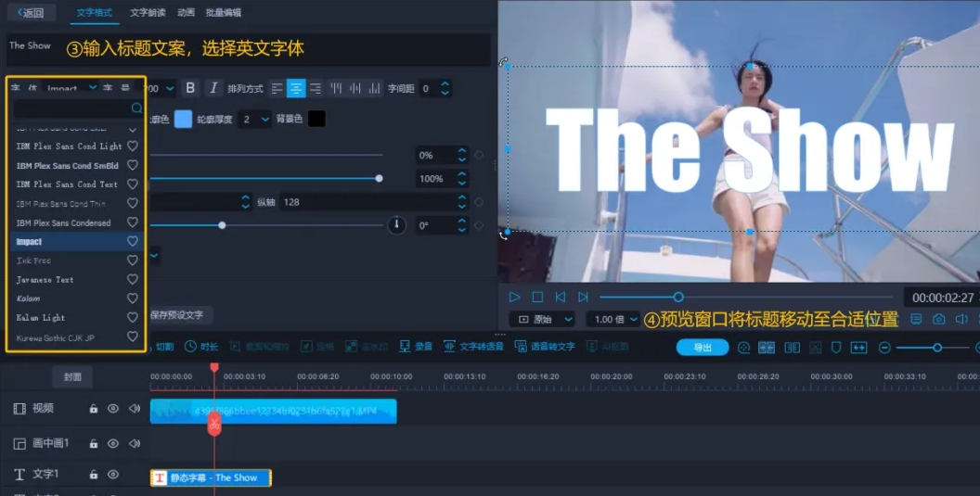Screen dimensions: 980x496
Task: Select center text alignment
Action: pyautogui.click(x=296, y=89)
